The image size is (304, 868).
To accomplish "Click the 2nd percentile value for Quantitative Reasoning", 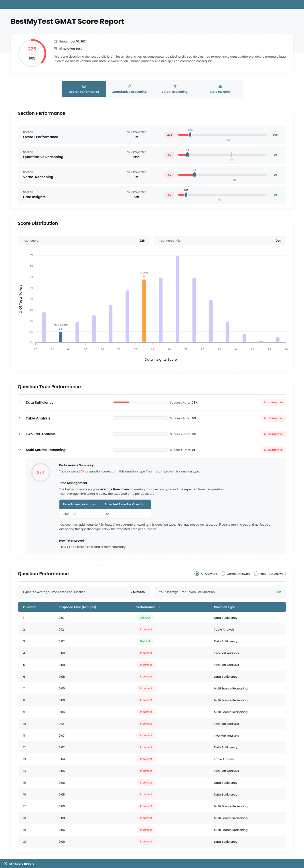I will click(x=136, y=157).
